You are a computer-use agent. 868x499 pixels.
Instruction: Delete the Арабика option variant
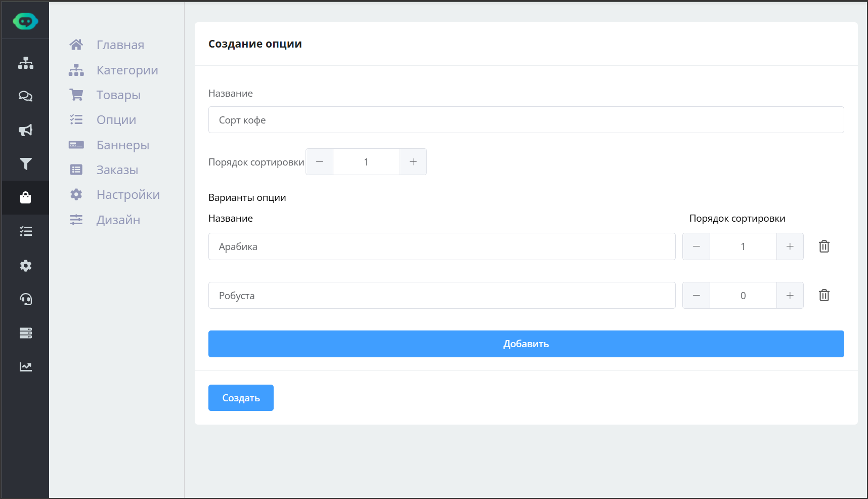(x=824, y=246)
